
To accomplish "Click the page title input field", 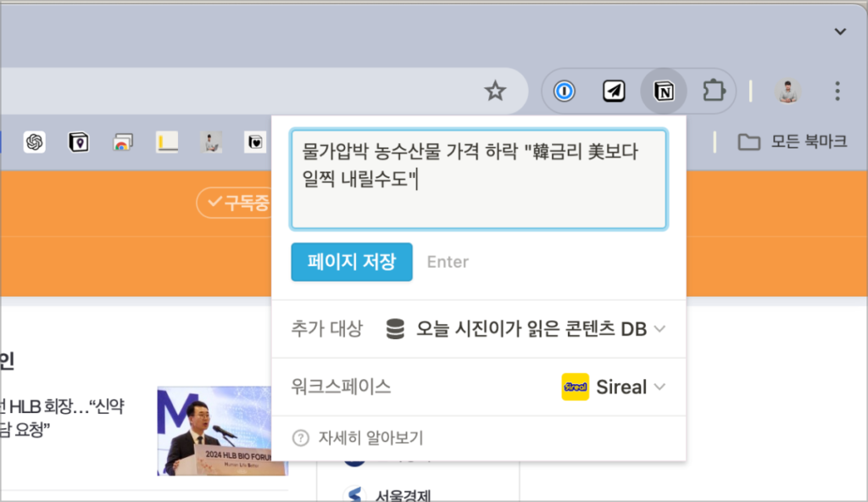I will [479, 178].
